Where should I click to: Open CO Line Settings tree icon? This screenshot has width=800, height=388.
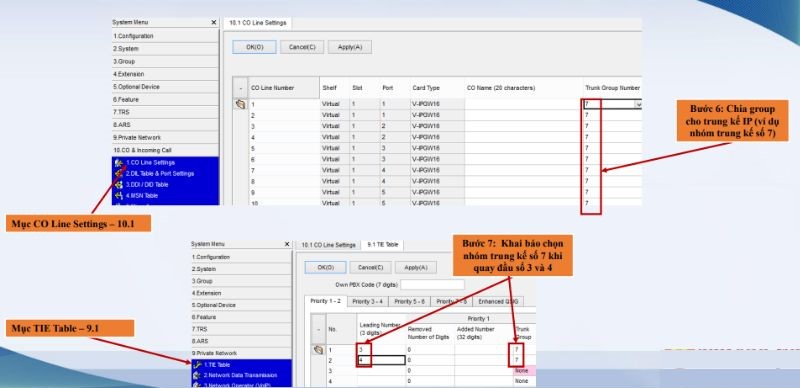point(119,162)
